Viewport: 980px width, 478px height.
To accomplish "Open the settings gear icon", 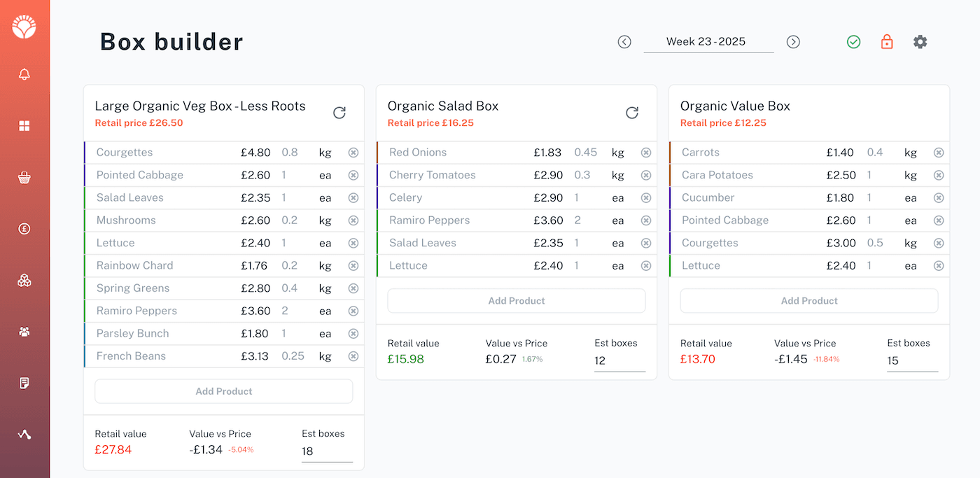I will point(920,42).
